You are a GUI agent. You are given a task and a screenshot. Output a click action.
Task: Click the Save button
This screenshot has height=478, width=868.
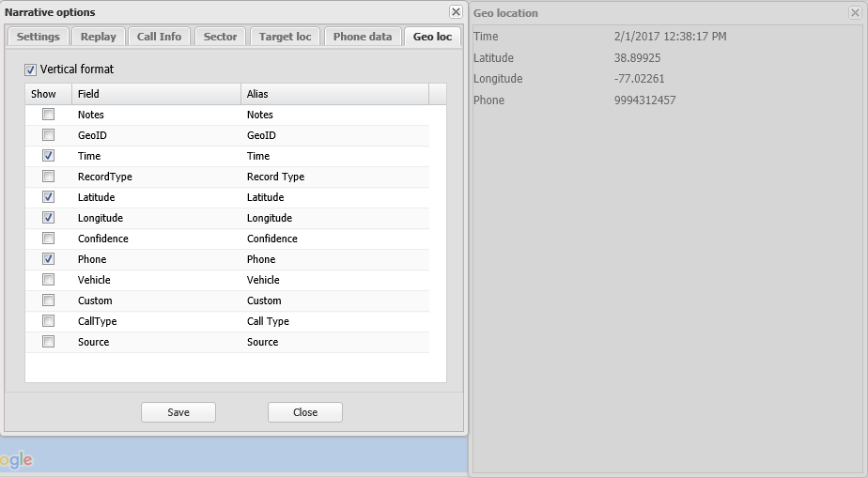click(178, 412)
